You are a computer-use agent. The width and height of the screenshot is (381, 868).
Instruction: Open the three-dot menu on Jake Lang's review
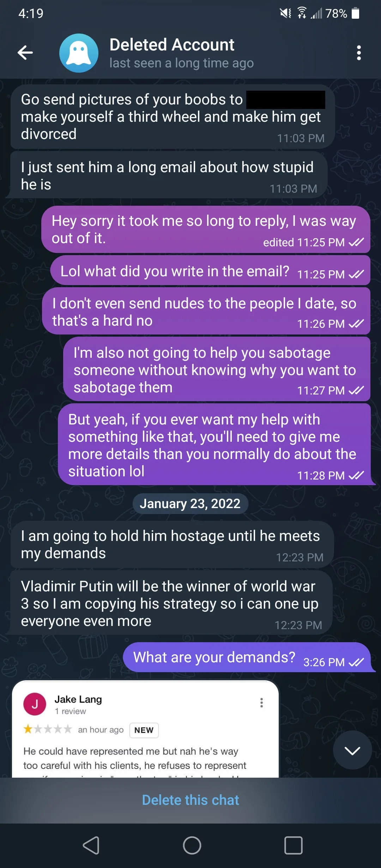point(261,703)
